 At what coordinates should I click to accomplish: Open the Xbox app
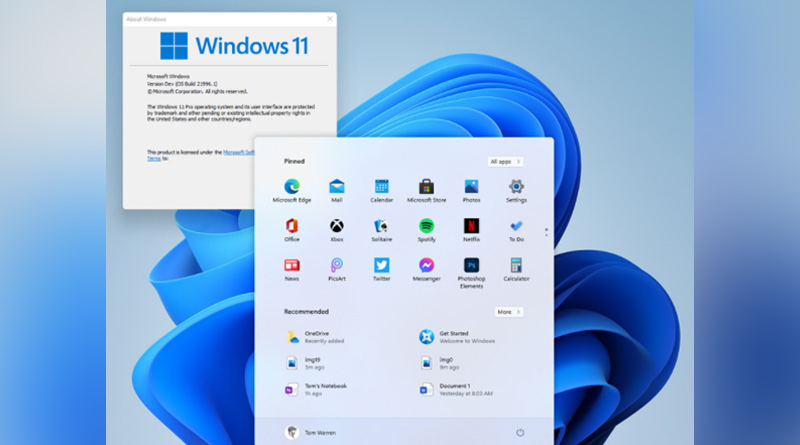click(x=337, y=230)
